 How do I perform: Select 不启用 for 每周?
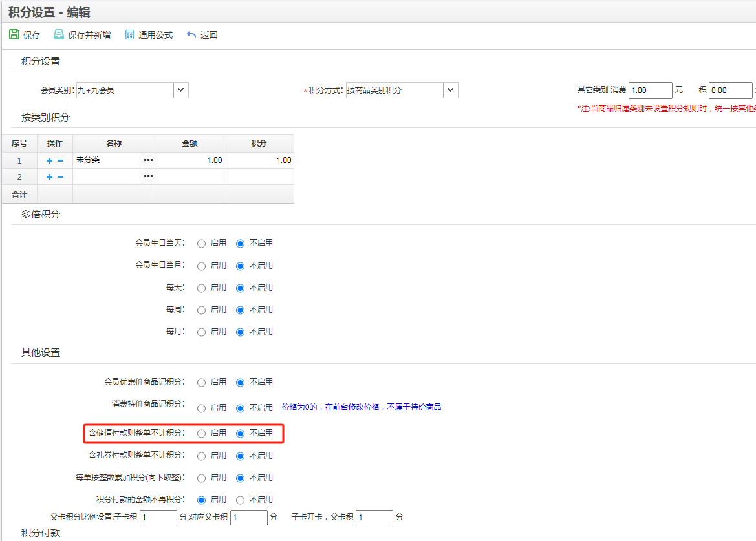[x=240, y=310]
